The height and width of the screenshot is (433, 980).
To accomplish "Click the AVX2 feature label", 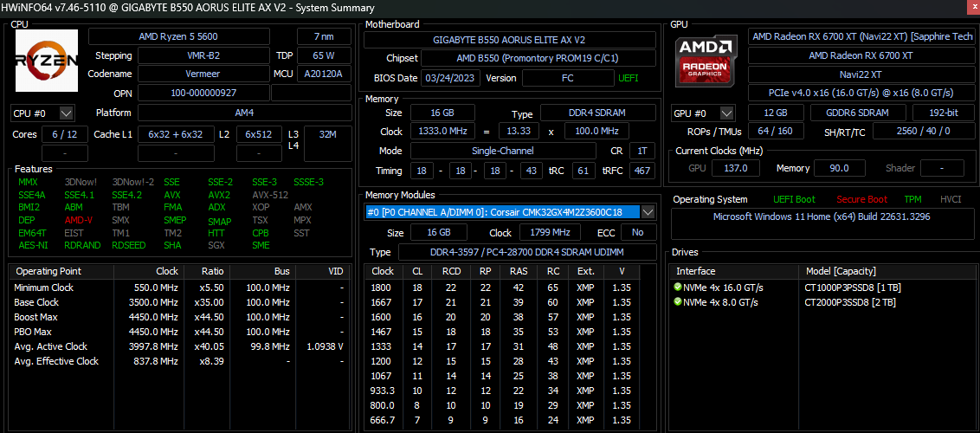I will coord(220,195).
